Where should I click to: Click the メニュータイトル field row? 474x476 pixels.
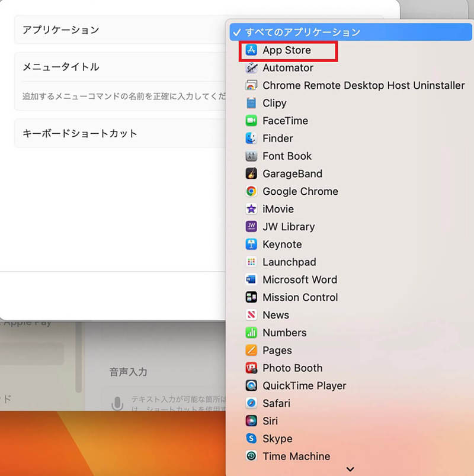pyautogui.click(x=120, y=67)
